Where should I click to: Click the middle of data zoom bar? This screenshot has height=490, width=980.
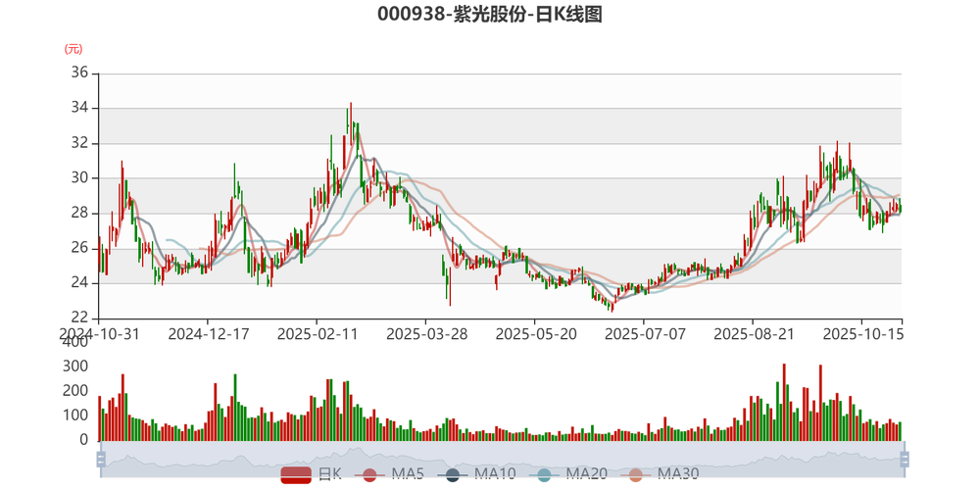pos(502,458)
